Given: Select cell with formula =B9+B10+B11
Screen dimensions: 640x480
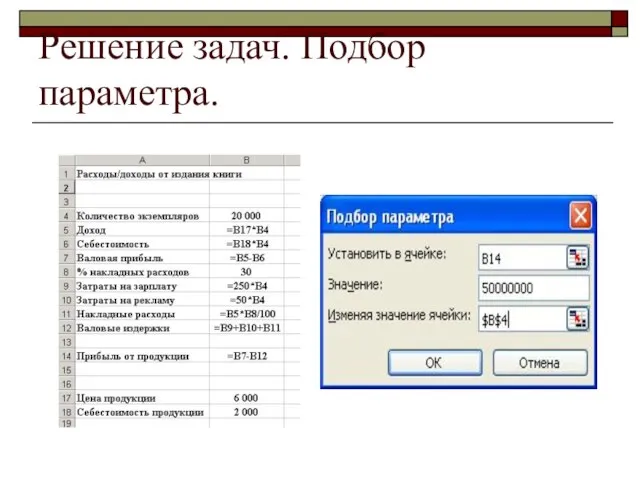Looking at the screenshot, I should click(x=247, y=328).
